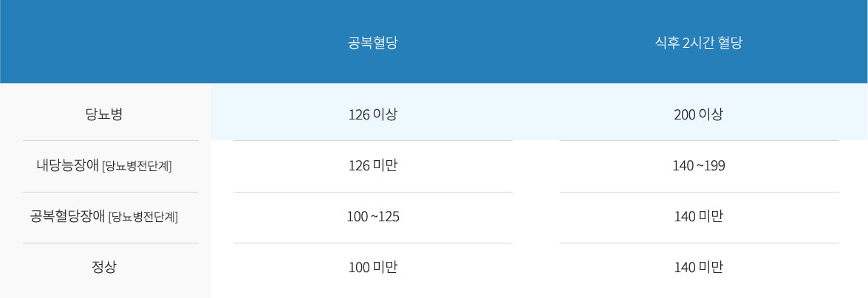Click the [당뇨병전단계] note beside 내당능장애
The width and height of the screenshot is (868, 298).
point(137,166)
